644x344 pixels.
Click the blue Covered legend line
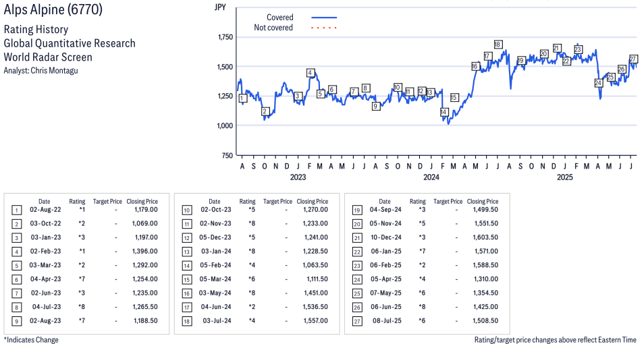(x=324, y=18)
